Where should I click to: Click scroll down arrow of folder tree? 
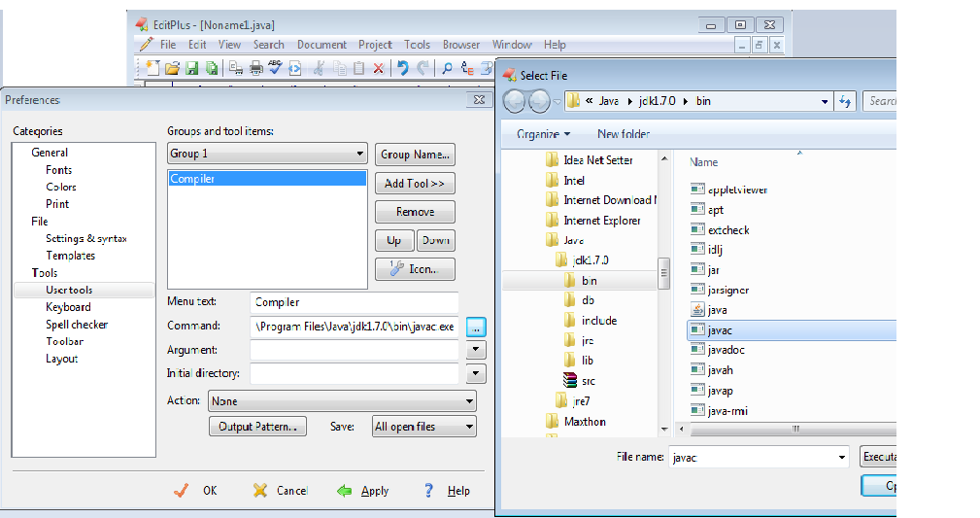663,430
